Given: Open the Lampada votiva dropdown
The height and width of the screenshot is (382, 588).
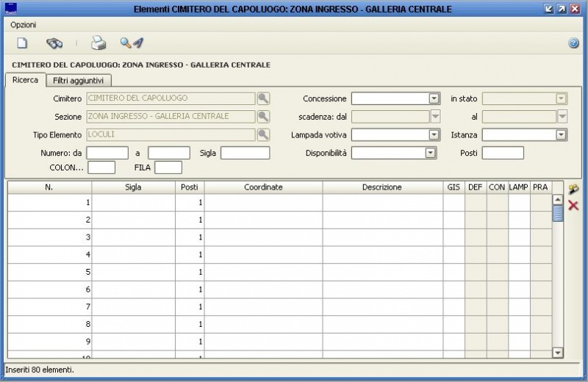Looking at the screenshot, I should [434, 134].
